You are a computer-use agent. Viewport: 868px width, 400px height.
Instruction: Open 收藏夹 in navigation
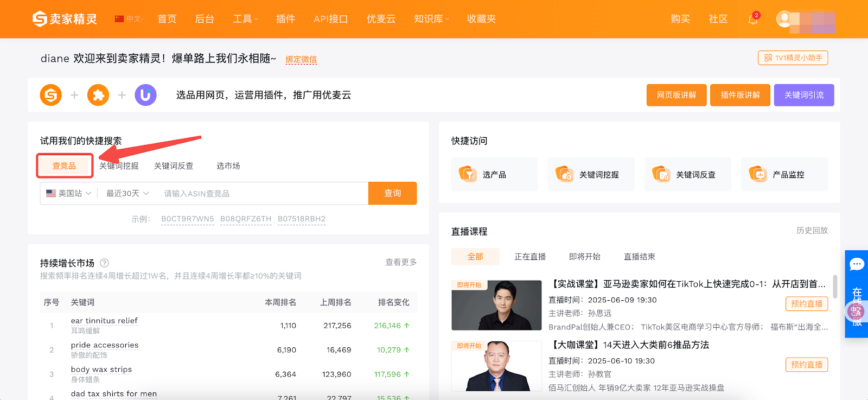[481, 19]
